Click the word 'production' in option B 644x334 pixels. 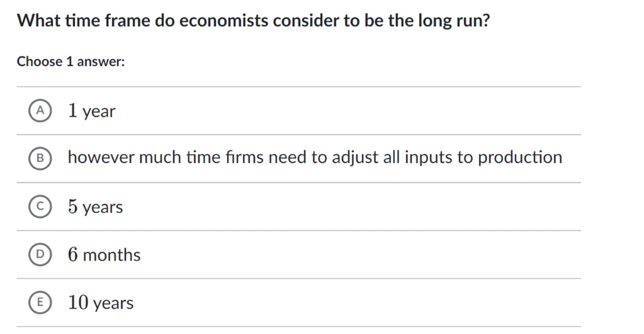click(520, 158)
